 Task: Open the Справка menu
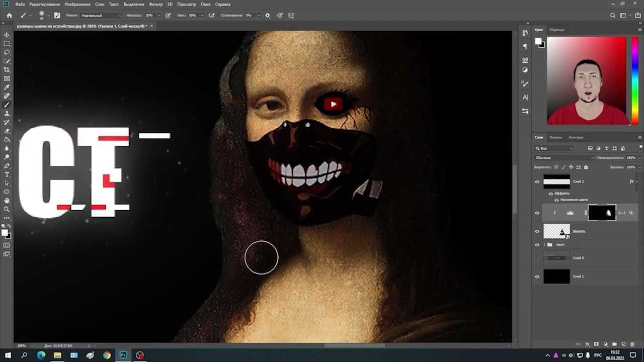223,4
